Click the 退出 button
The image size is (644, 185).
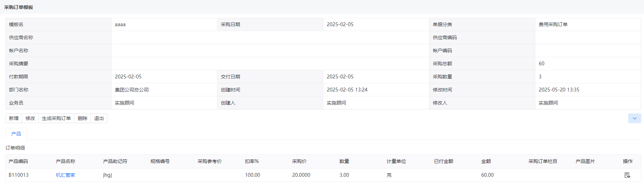[99, 118]
